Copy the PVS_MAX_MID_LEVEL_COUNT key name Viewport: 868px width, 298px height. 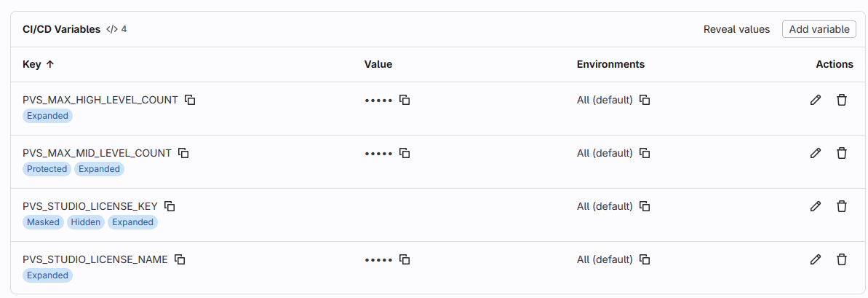point(184,153)
